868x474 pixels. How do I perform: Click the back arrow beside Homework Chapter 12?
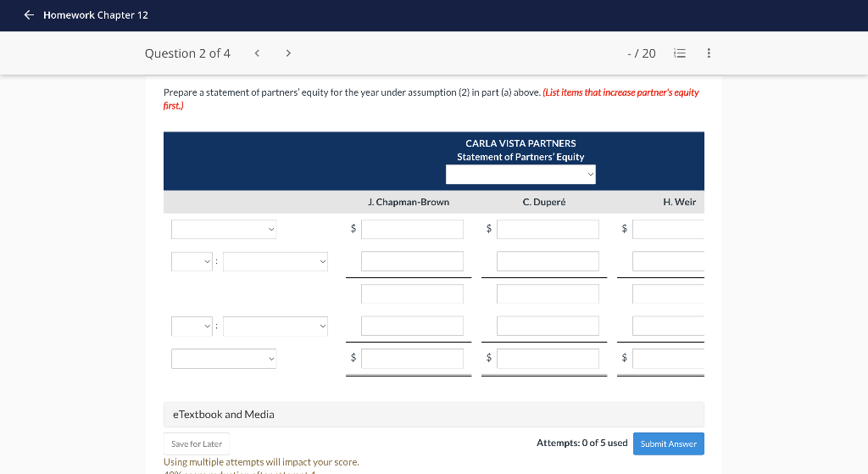29,15
